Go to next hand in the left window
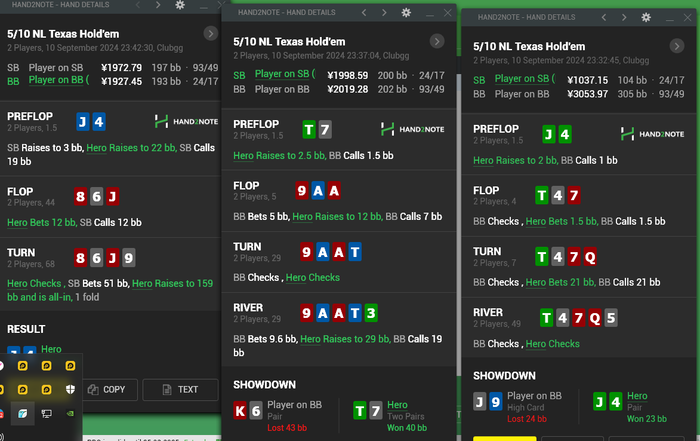Viewport: 700px width, 441px height. [x=158, y=5]
